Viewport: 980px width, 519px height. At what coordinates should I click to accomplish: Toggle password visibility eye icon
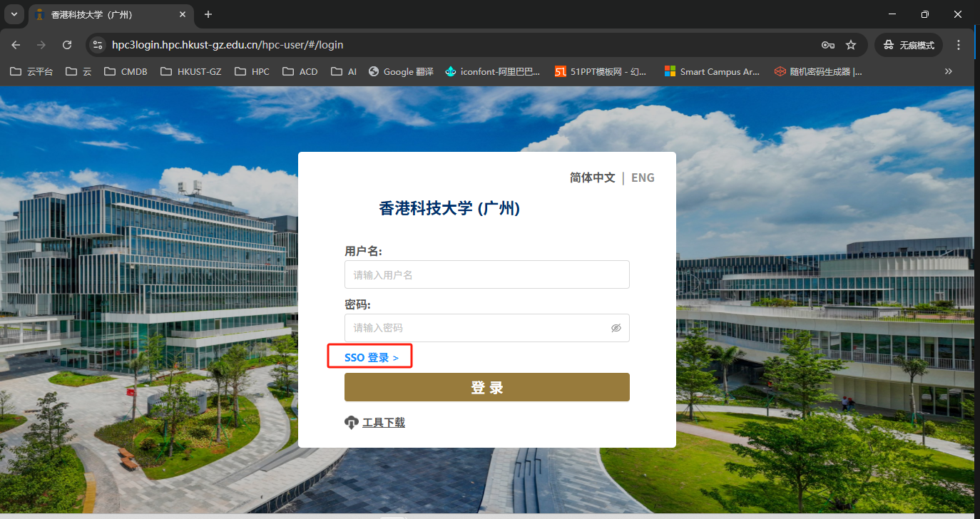[616, 328]
